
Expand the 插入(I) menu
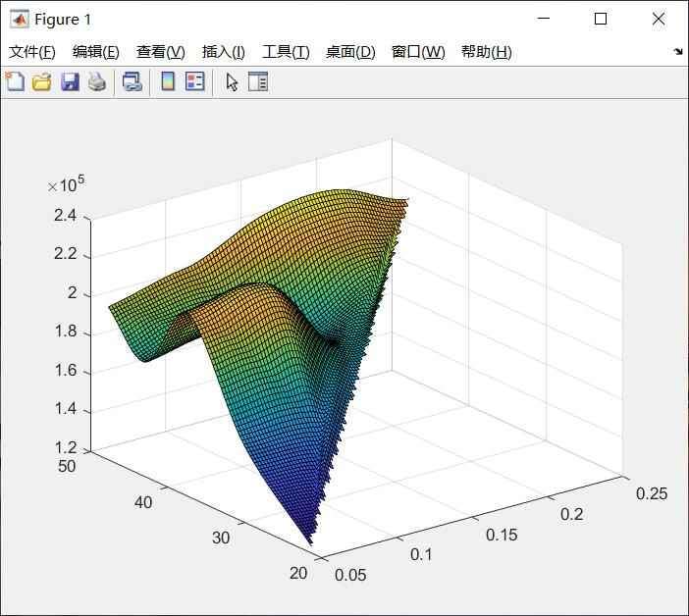coord(223,52)
